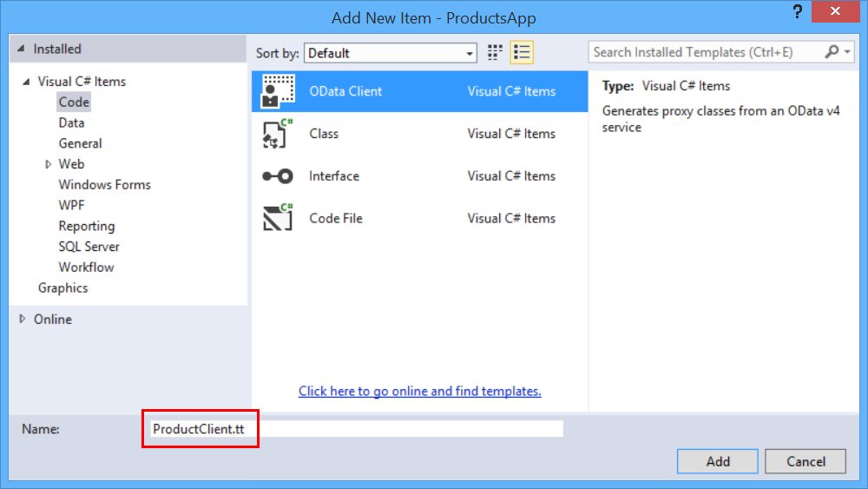The height and width of the screenshot is (489, 868).
Task: Switch to small icons view
Action: (x=495, y=53)
